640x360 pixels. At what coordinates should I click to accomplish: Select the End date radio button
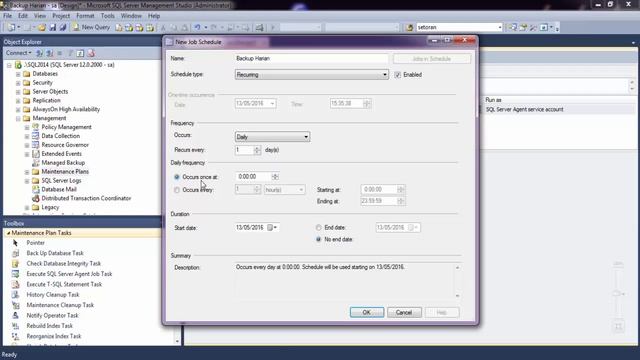click(x=318, y=228)
